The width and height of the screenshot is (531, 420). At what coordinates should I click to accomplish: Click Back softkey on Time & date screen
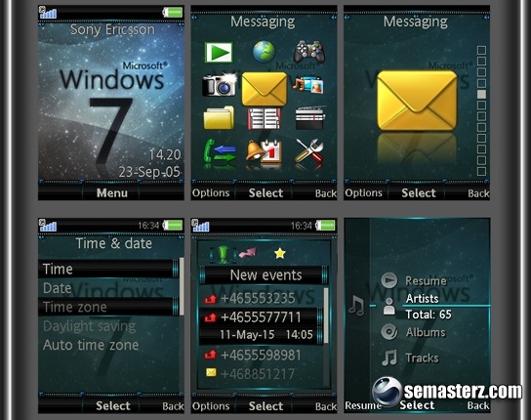173,406
